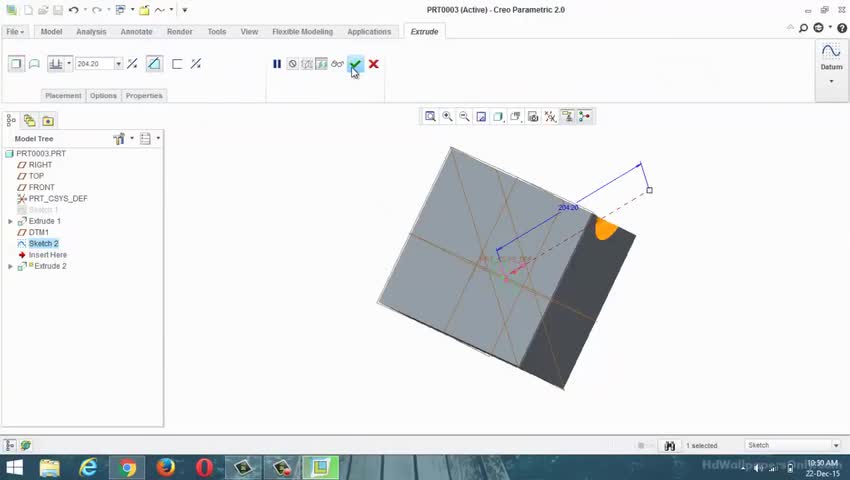The image size is (850, 480).
Task: Select DTM1 datum plane in Model Tree
Action: 38,232
